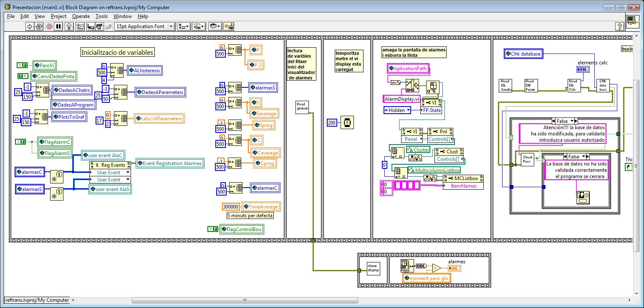Toggle Run Continuously mode

tap(39, 26)
